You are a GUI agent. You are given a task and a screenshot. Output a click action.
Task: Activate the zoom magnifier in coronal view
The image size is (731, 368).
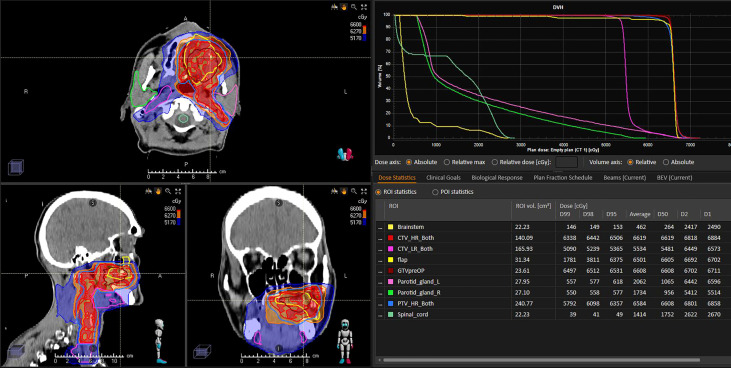[x=354, y=191]
